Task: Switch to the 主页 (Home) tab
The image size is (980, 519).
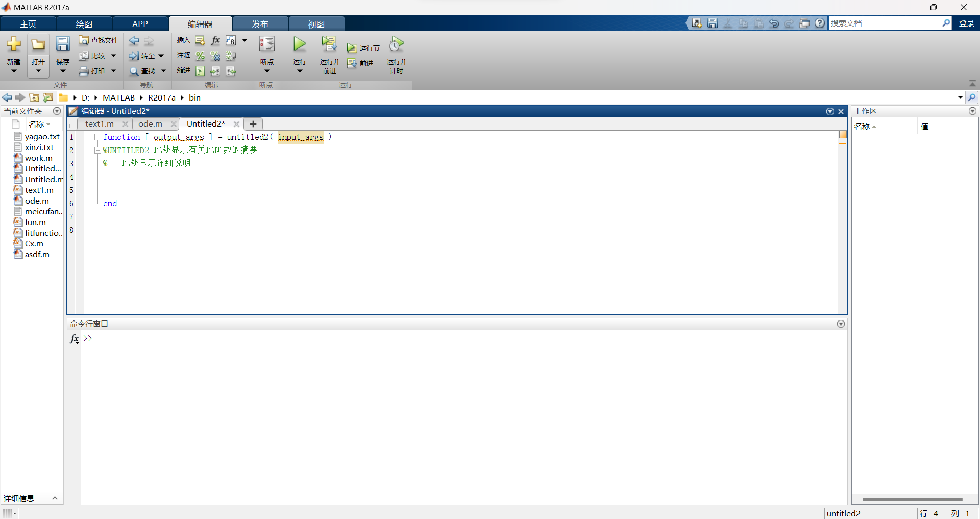Action: coord(28,24)
